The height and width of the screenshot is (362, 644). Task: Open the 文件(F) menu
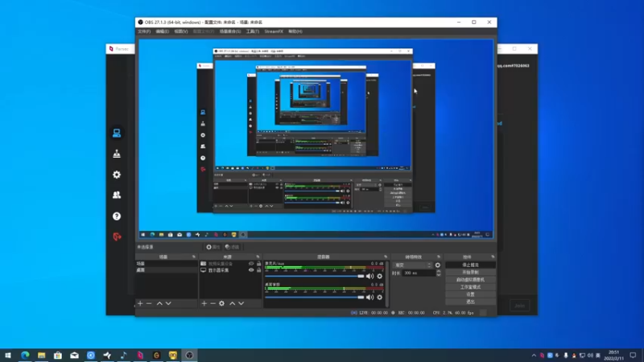(144, 31)
